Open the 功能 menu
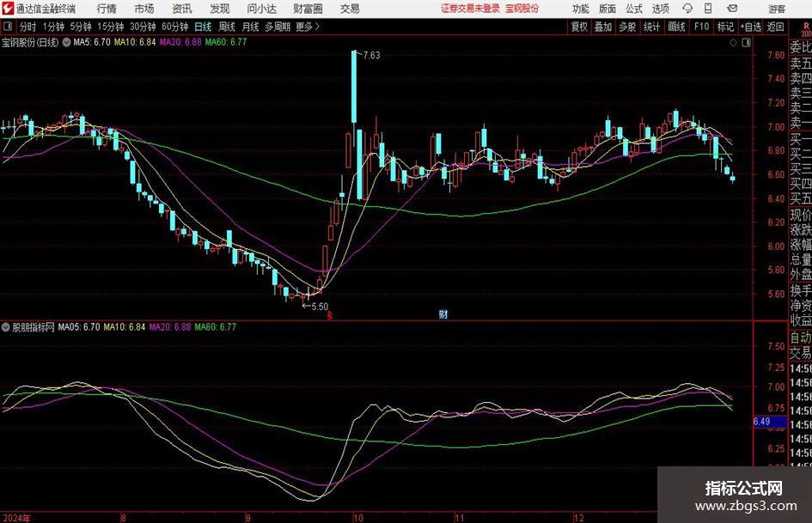The image size is (812, 523). click(x=581, y=9)
